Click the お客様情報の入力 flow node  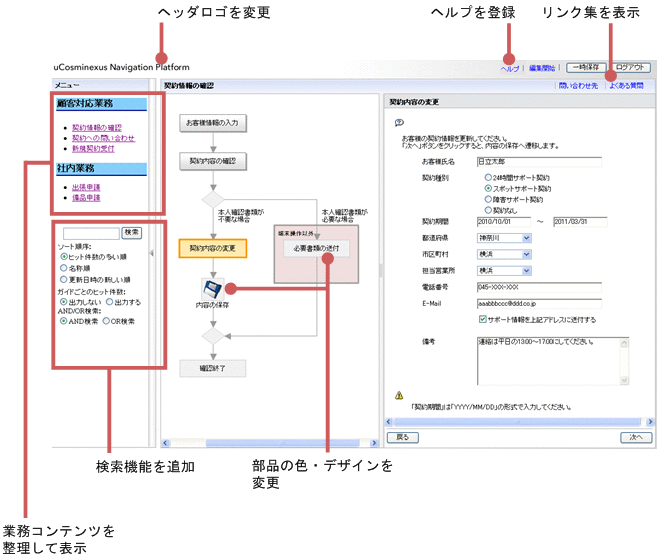pos(213,123)
